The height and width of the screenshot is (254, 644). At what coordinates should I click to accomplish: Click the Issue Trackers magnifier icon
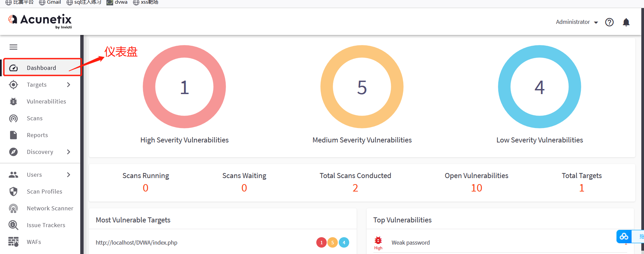coord(13,225)
